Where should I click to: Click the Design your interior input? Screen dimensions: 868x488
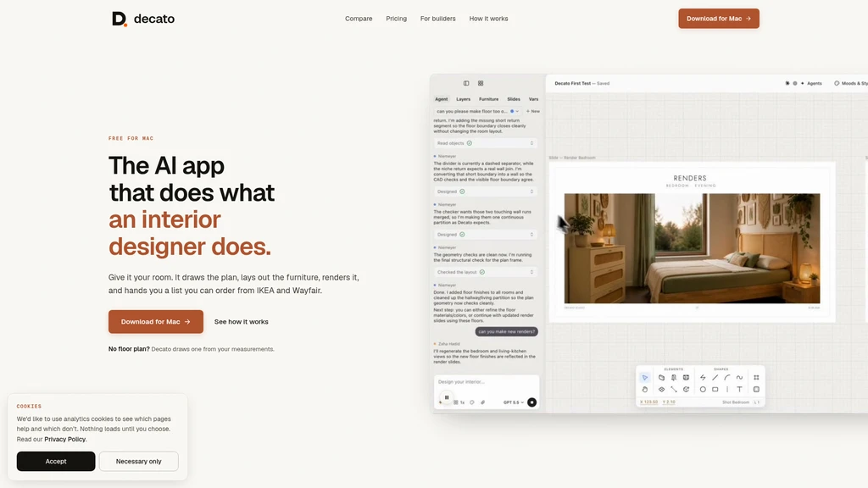pos(486,382)
